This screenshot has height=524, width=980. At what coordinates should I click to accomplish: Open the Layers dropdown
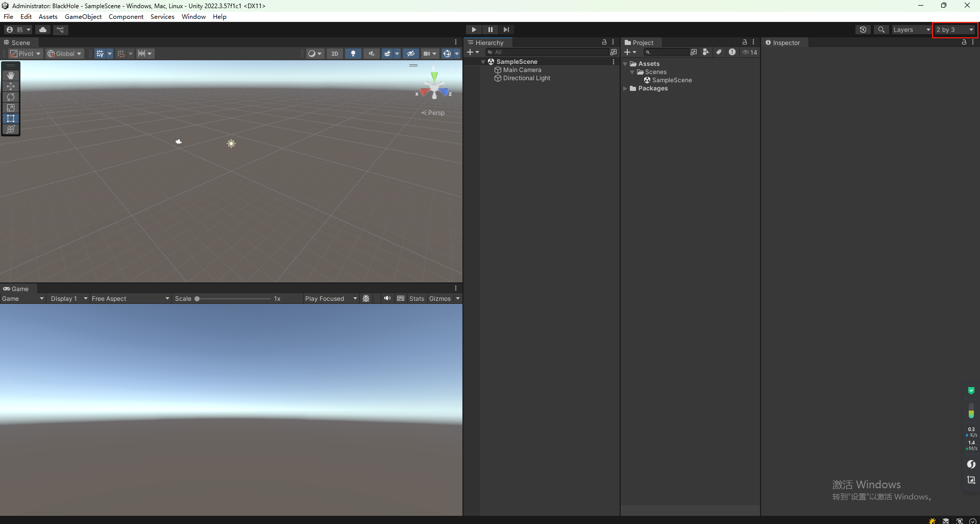tap(911, 30)
